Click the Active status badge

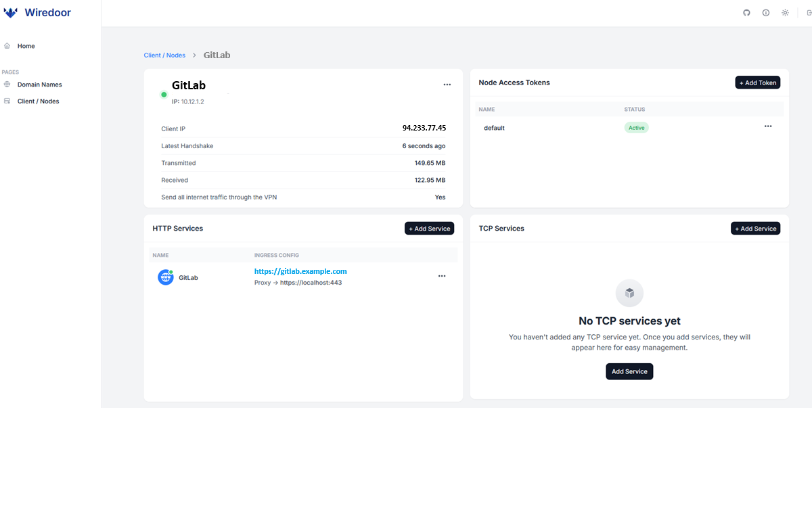(637, 127)
